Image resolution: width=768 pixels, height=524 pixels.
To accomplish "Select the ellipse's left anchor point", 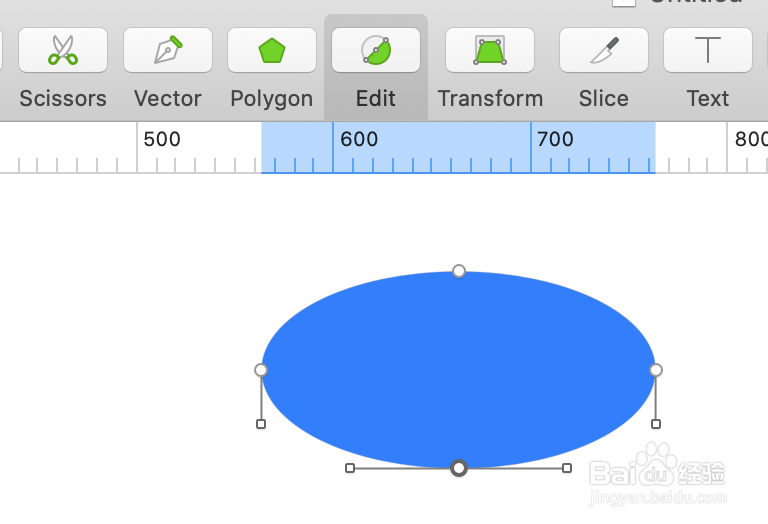I will point(261,370).
